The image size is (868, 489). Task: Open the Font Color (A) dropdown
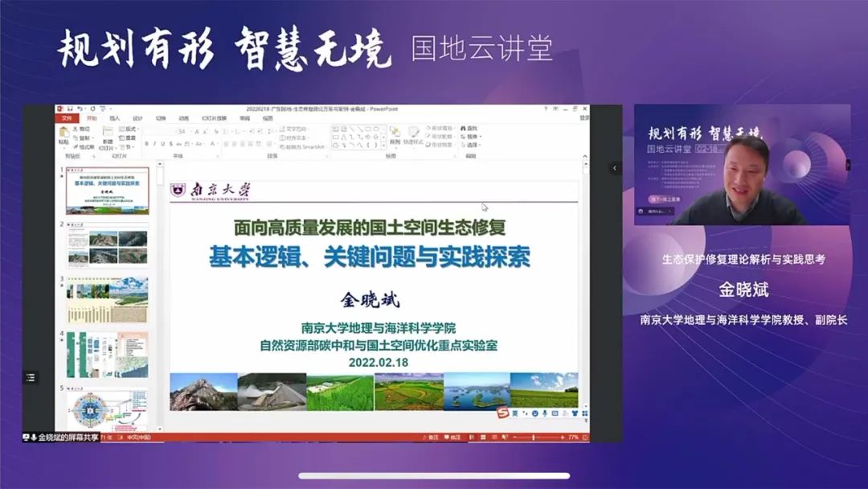(x=214, y=144)
